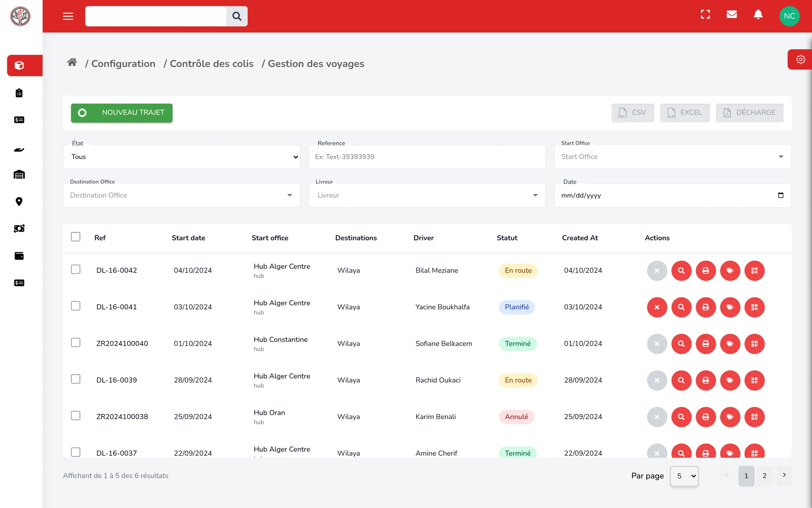812x508 pixels.
Task: Open the NC user avatar menu
Action: coord(789,16)
